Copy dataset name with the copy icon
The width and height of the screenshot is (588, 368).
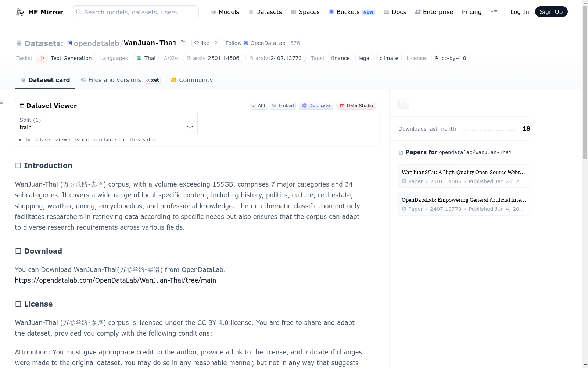[x=183, y=43]
